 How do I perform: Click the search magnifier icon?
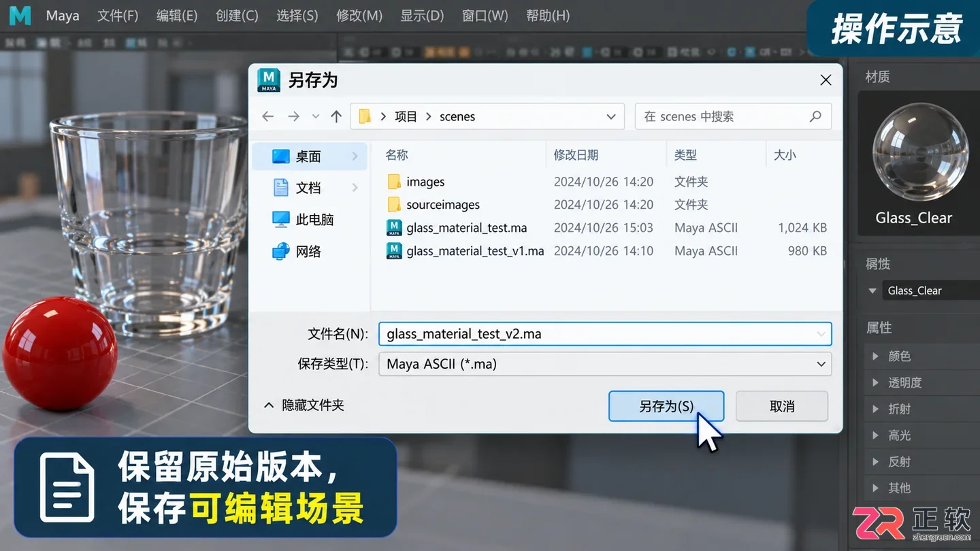(815, 116)
